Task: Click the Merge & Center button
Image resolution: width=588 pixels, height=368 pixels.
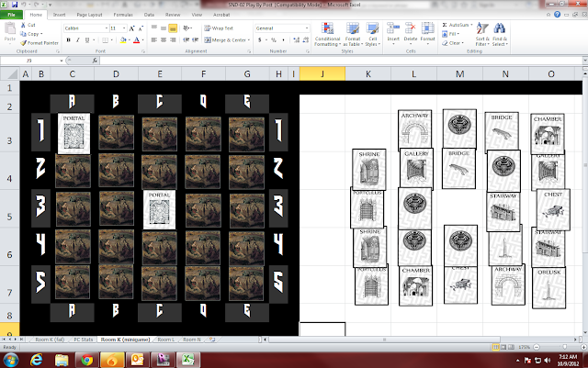Action: coord(225,40)
